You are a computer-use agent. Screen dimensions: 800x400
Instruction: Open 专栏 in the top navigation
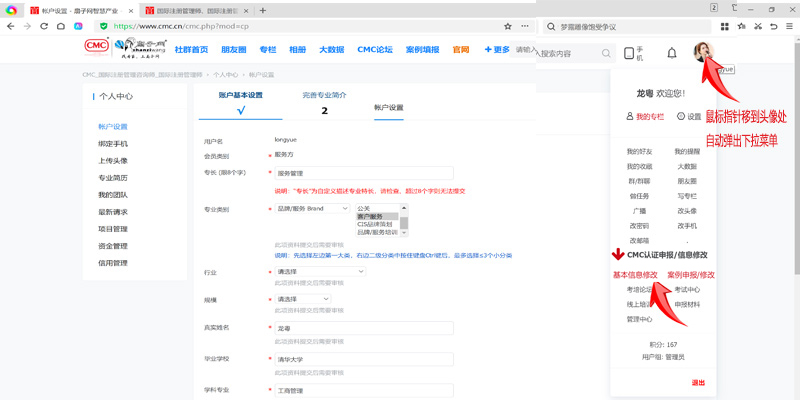[268, 49]
